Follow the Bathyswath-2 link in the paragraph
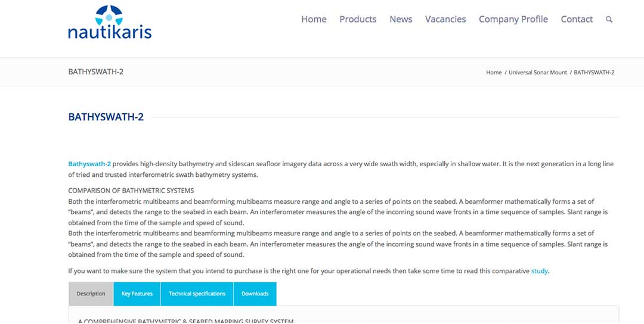Screen dimensions: 644x324 point(89,164)
